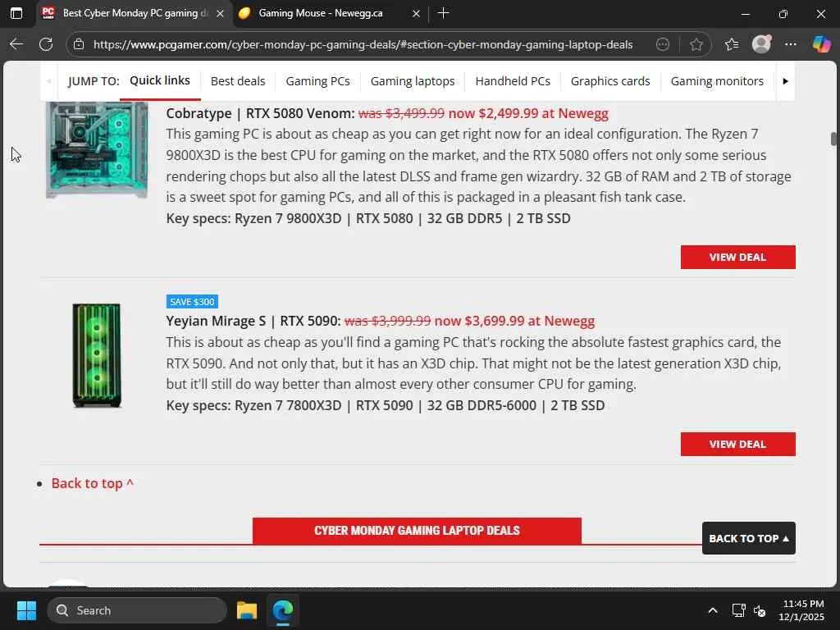
Task: Jump to Gaming laptops section
Action: click(413, 81)
